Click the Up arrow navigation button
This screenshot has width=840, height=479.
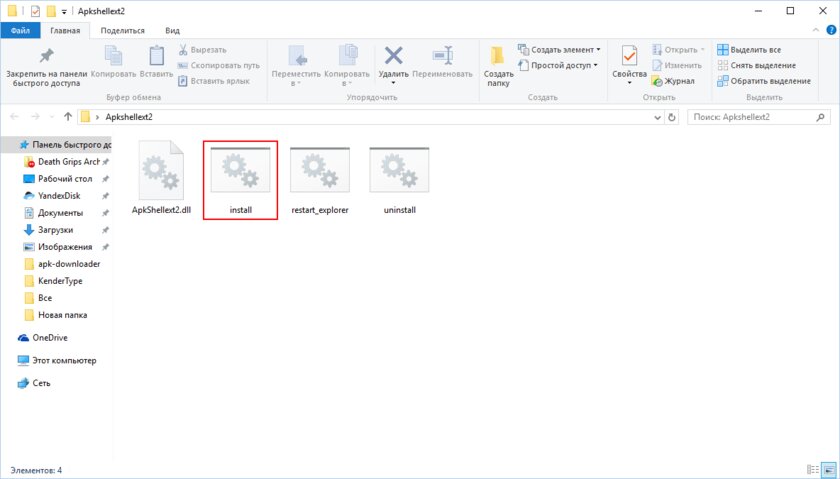click(x=67, y=117)
